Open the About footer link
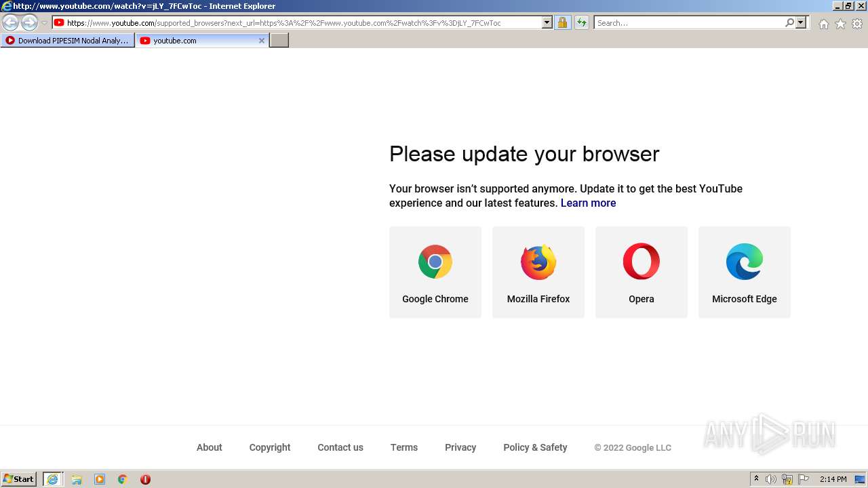The height and width of the screenshot is (488, 868). 209,447
